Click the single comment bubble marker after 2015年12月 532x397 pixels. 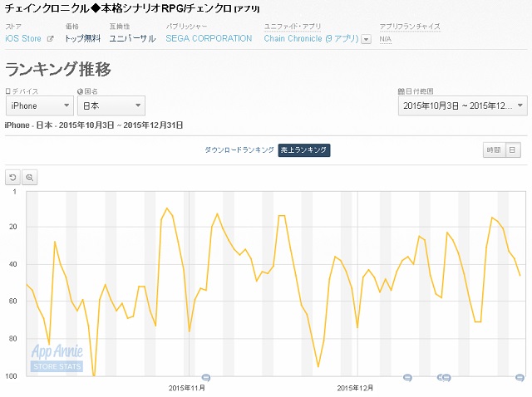407,377
